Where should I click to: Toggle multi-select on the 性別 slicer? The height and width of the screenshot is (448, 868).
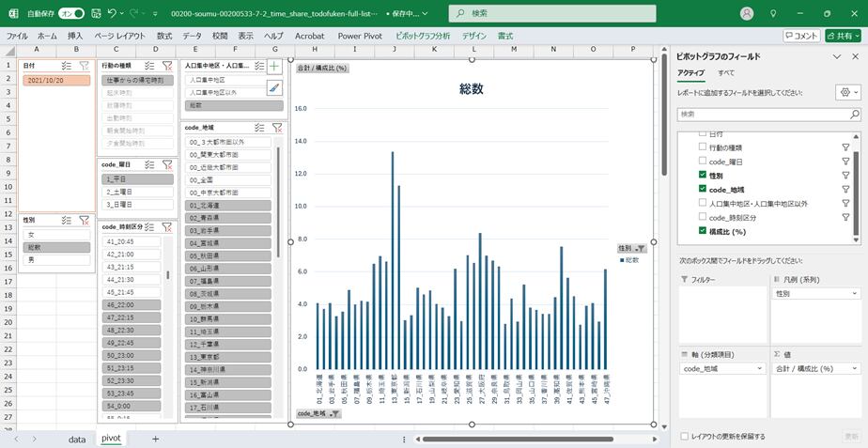[67, 221]
